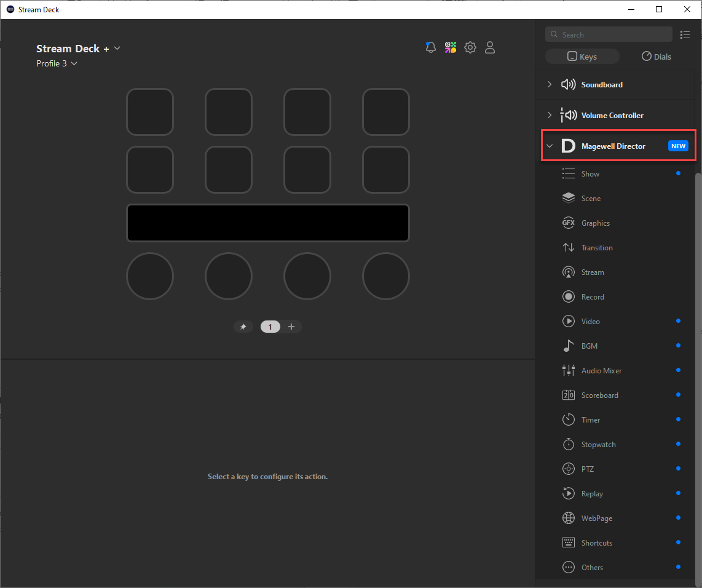Select the Stream broadcast icon
Screen dimensions: 702x588
tap(568, 272)
